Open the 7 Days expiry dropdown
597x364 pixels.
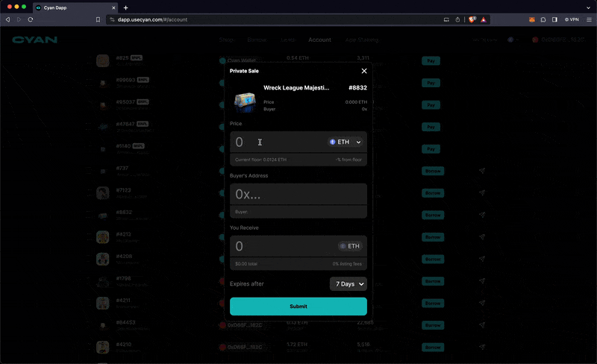pos(348,284)
